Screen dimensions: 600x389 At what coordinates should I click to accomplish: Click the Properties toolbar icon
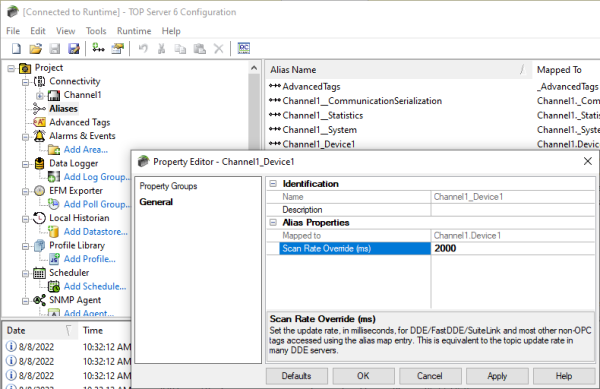pyautogui.click(x=118, y=49)
